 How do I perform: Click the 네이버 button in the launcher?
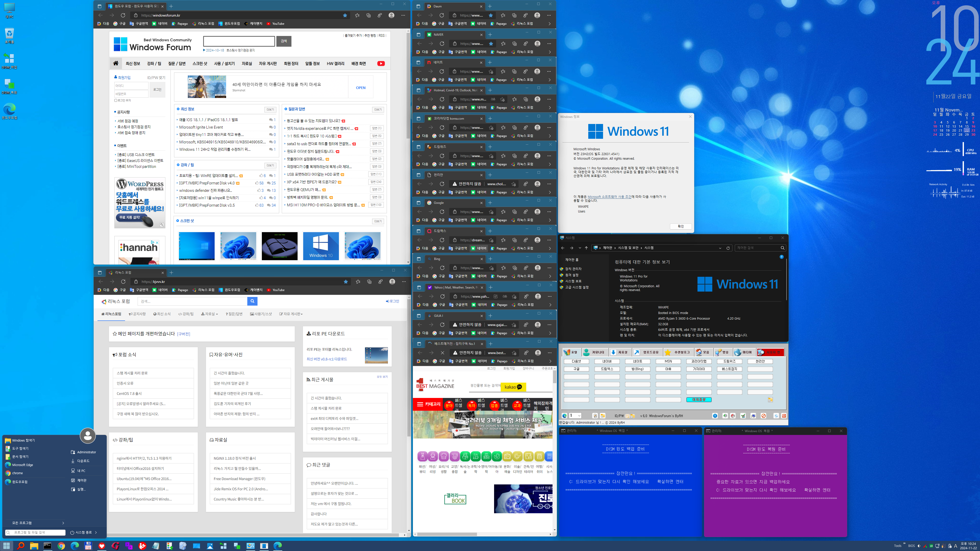(607, 361)
